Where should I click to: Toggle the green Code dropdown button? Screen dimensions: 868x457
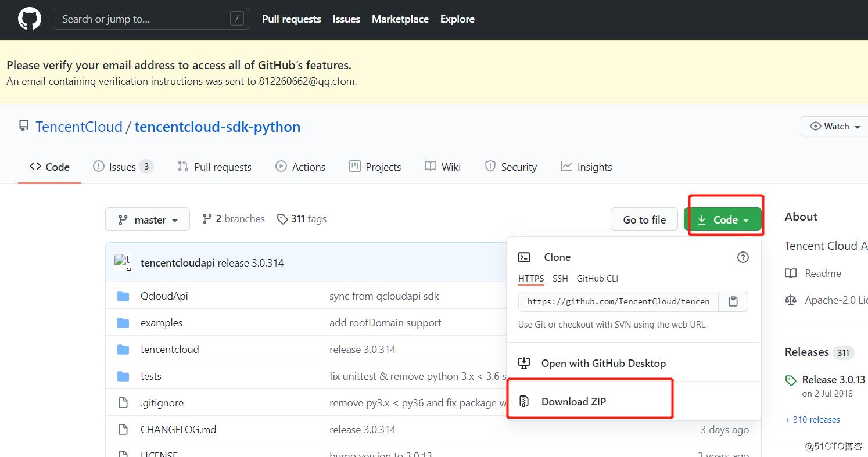coord(723,219)
